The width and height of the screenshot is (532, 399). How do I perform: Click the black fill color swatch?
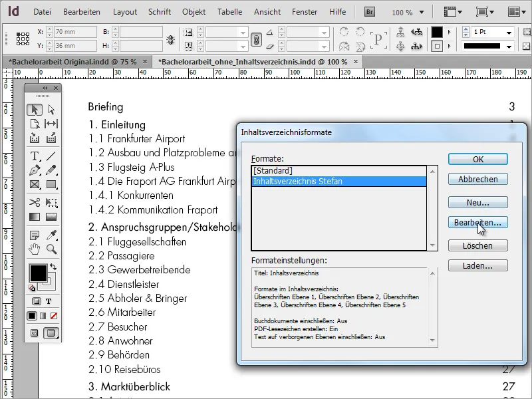[x=39, y=273]
